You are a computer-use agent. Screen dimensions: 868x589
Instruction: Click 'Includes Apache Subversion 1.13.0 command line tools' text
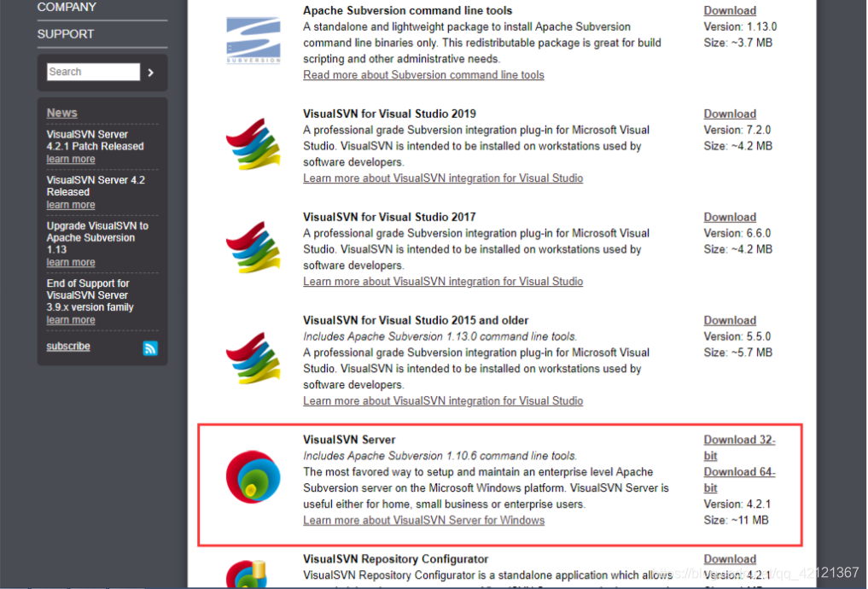click(x=440, y=336)
